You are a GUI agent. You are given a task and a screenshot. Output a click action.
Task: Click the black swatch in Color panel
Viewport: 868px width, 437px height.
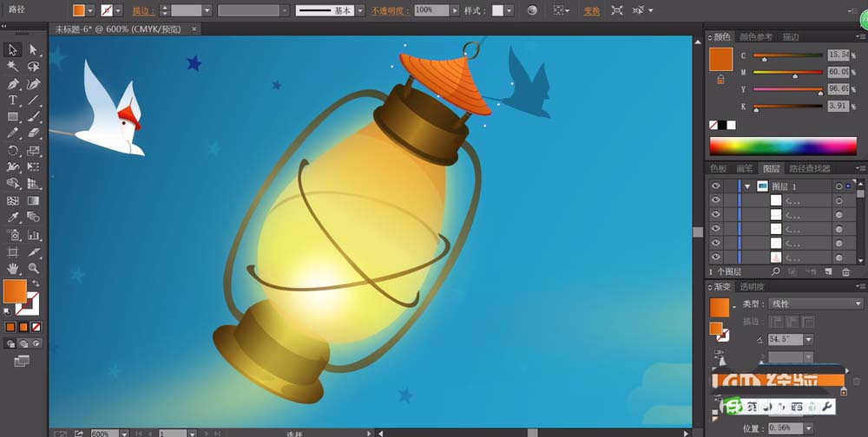pos(722,126)
